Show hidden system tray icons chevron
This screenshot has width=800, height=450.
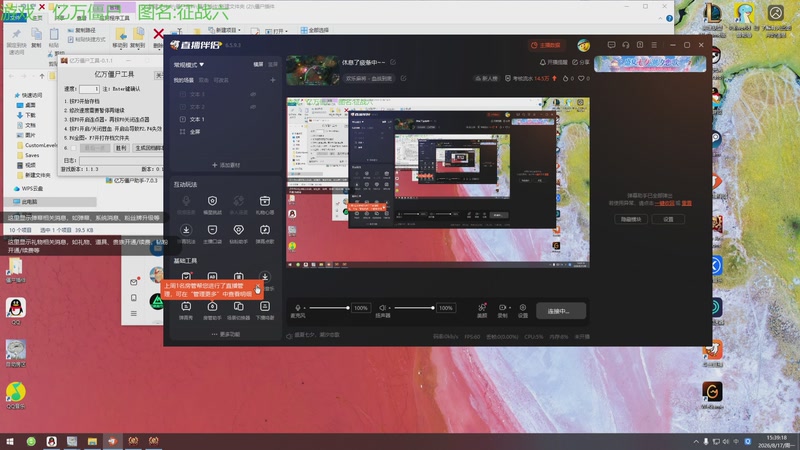tap(696, 441)
